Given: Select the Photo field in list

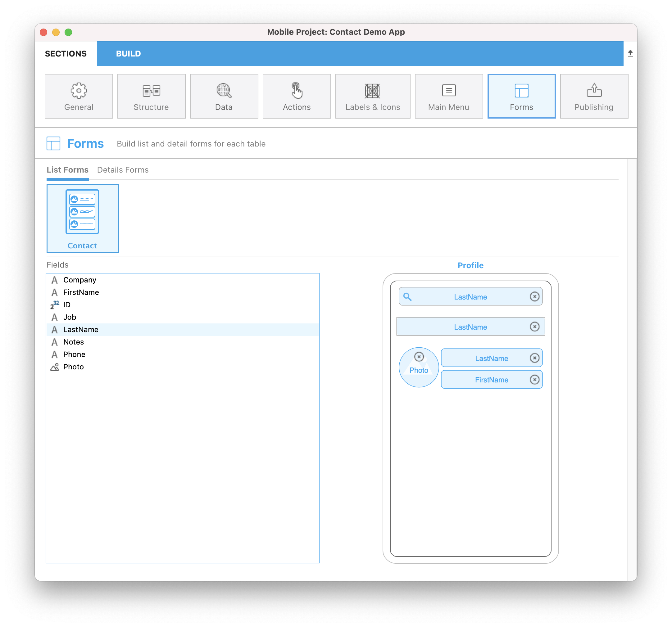Looking at the screenshot, I should tap(72, 367).
